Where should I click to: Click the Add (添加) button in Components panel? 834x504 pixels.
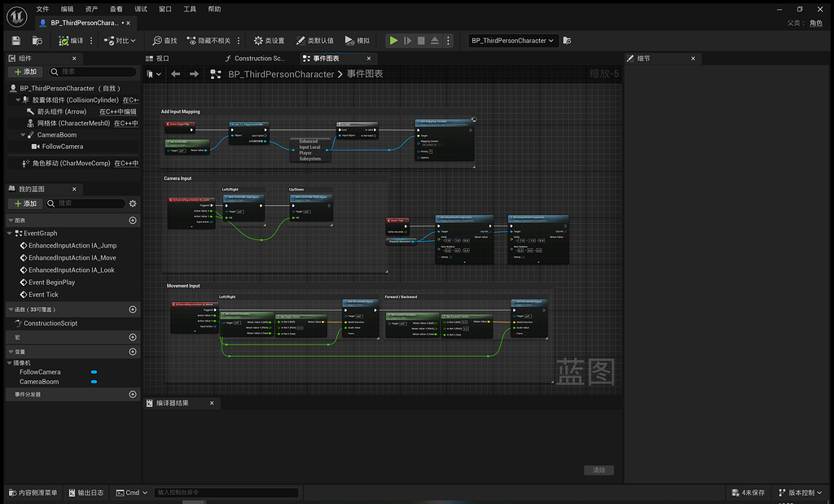(24, 72)
